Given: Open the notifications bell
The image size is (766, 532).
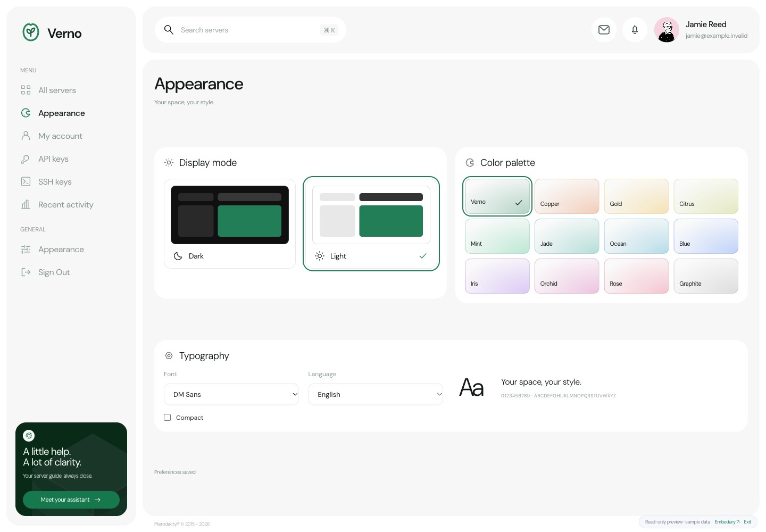Looking at the screenshot, I should pos(635,30).
